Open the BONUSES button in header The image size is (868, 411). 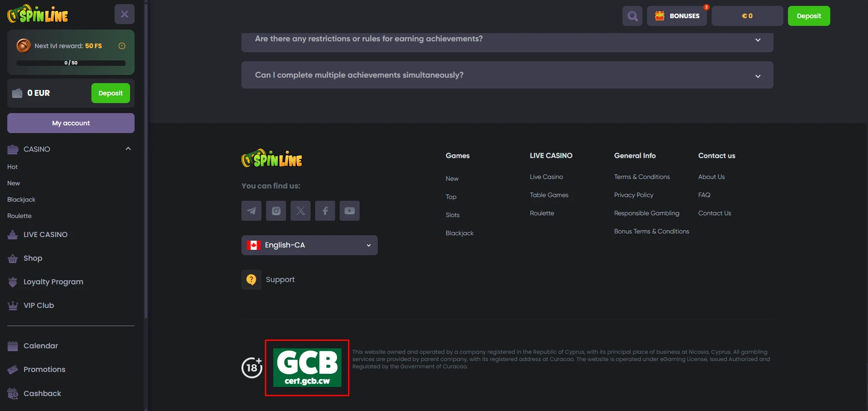tap(677, 16)
